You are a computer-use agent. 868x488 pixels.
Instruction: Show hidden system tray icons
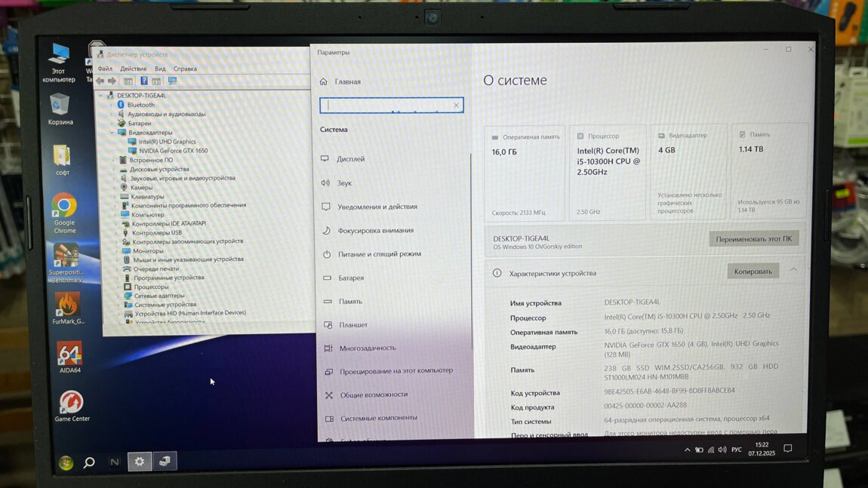[x=687, y=450]
